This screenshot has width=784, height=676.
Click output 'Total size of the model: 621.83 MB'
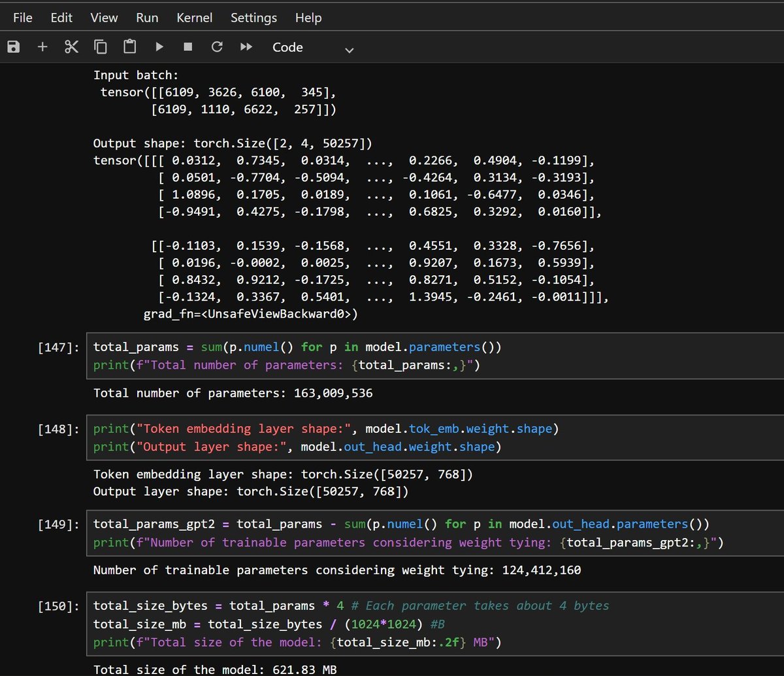(215, 669)
